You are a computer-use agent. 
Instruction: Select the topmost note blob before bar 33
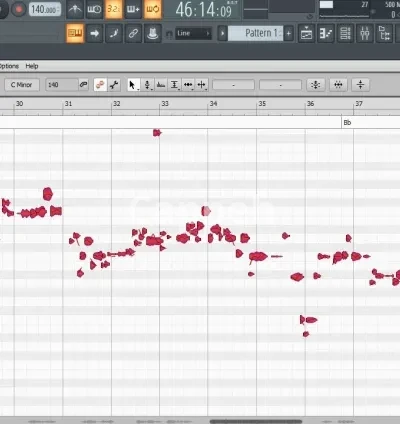pos(157,133)
